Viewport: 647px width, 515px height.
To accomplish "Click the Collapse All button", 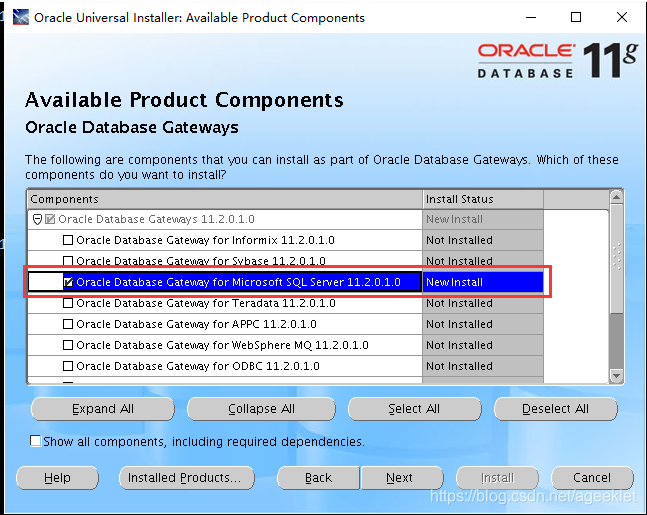I will pyautogui.click(x=261, y=409).
